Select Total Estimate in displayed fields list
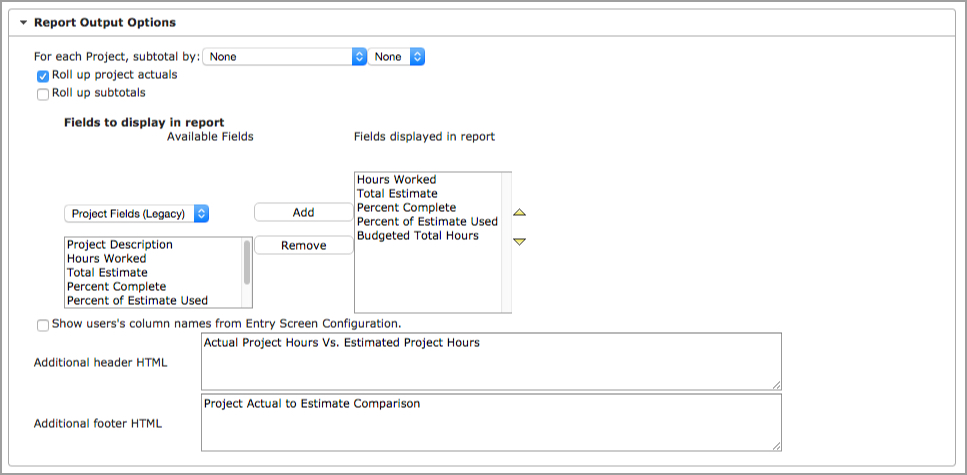 point(428,194)
